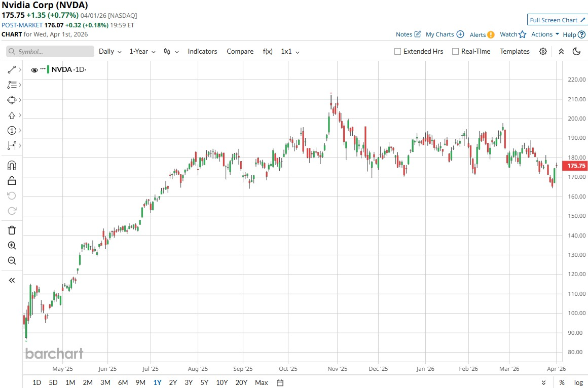
Task: Select the 1Y range
Action: coord(157,382)
